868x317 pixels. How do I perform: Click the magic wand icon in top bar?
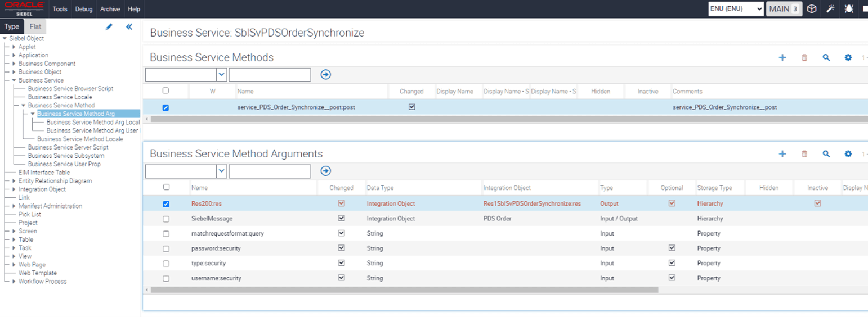click(830, 9)
